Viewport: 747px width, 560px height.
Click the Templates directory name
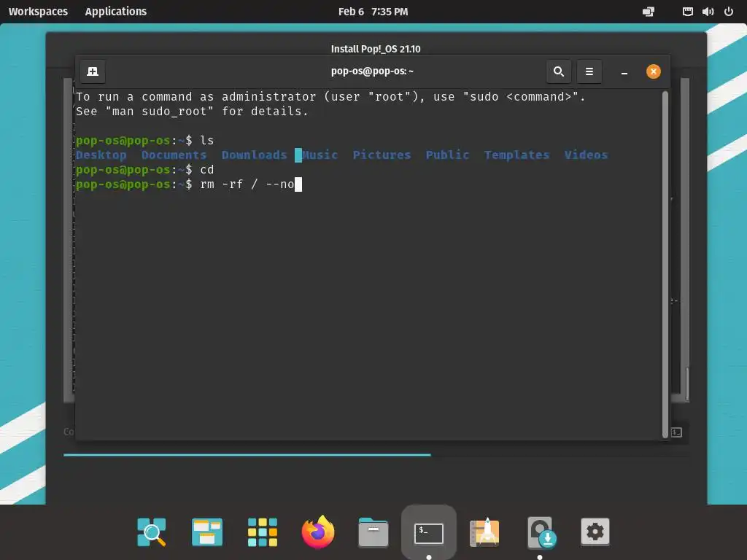[516, 155]
